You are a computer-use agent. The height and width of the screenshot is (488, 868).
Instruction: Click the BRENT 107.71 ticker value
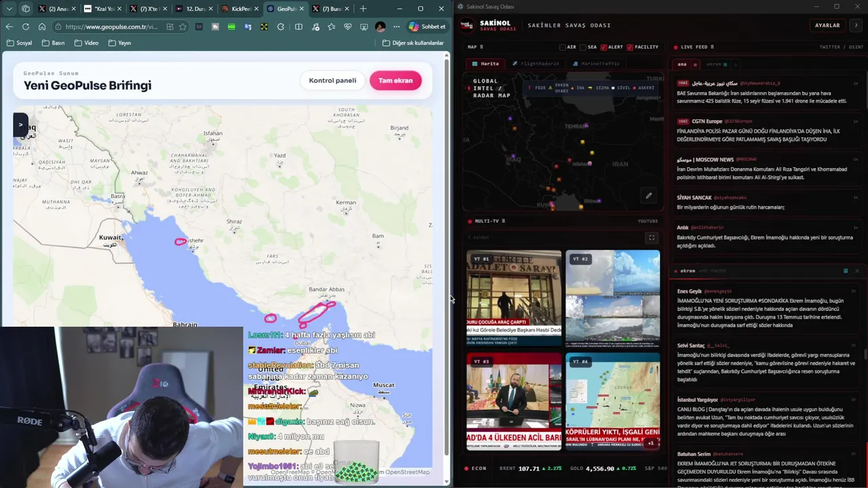(529, 469)
